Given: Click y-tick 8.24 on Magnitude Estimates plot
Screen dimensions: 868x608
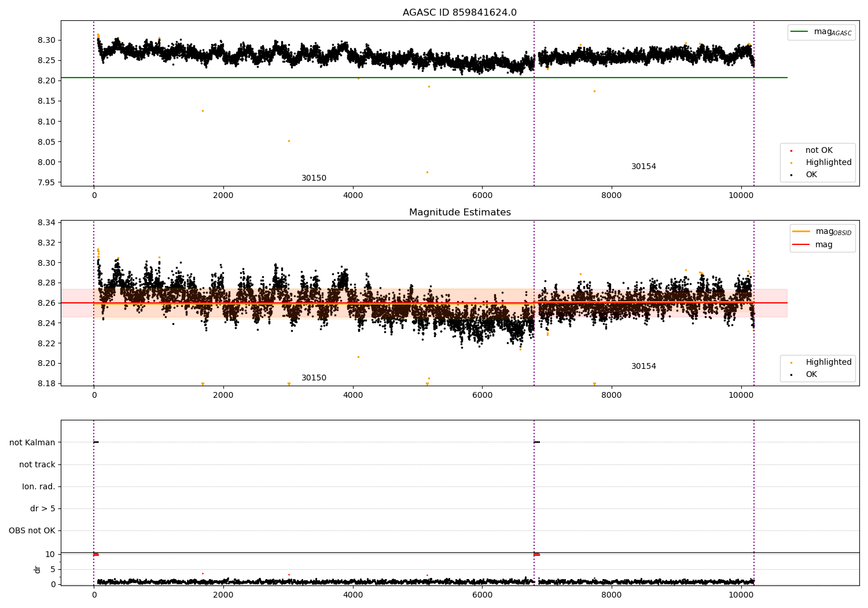Looking at the screenshot, I should pyautogui.click(x=46, y=323).
